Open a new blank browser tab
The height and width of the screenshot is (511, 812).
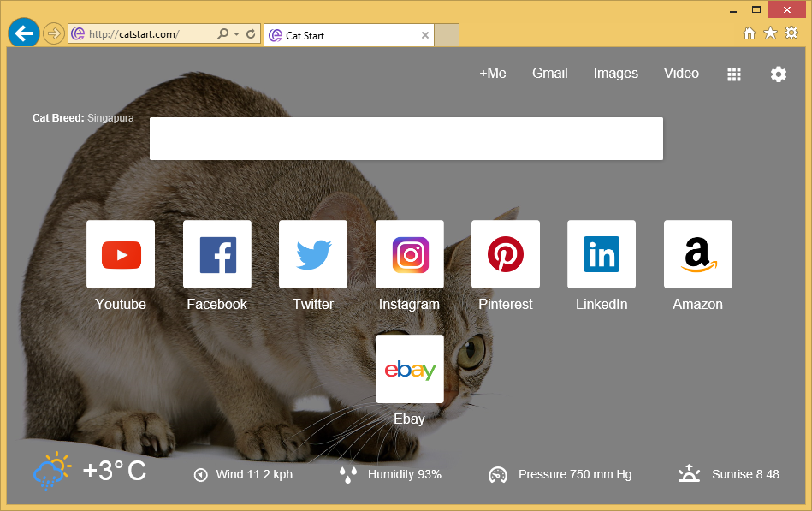coord(447,35)
